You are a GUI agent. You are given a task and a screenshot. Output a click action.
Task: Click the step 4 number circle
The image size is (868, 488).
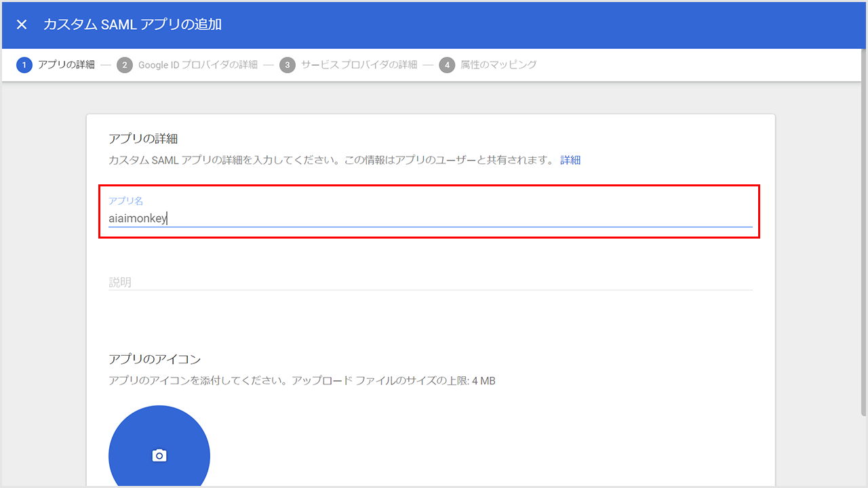[x=447, y=65]
